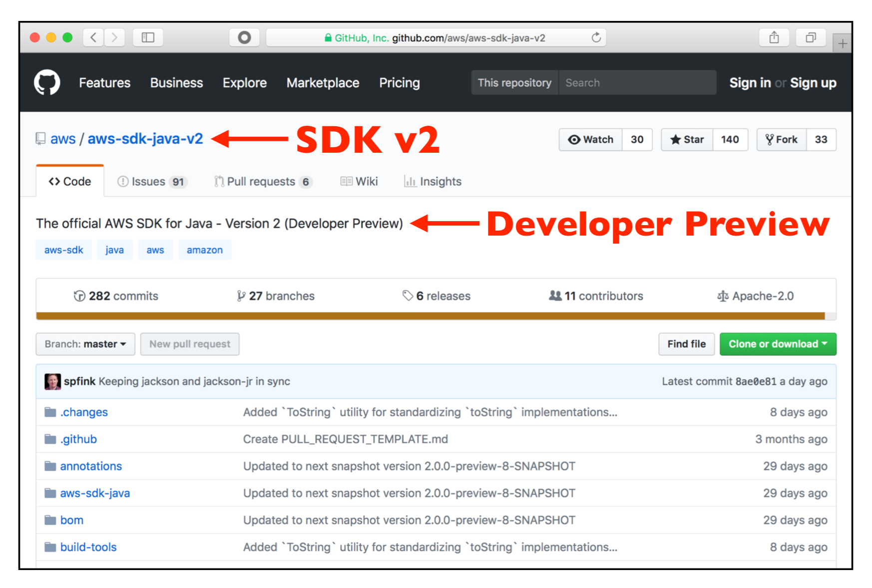Open the .changes folder
The image size is (872, 588).
coord(84,412)
